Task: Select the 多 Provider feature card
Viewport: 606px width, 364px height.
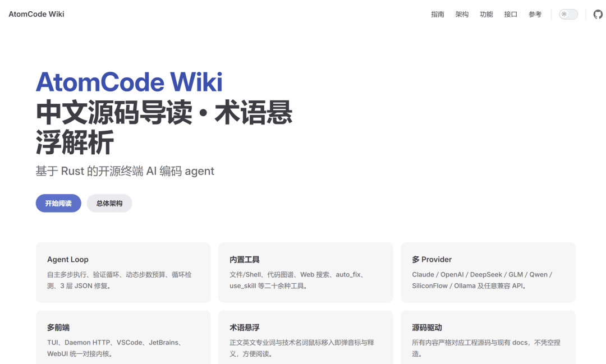Action: (488, 273)
